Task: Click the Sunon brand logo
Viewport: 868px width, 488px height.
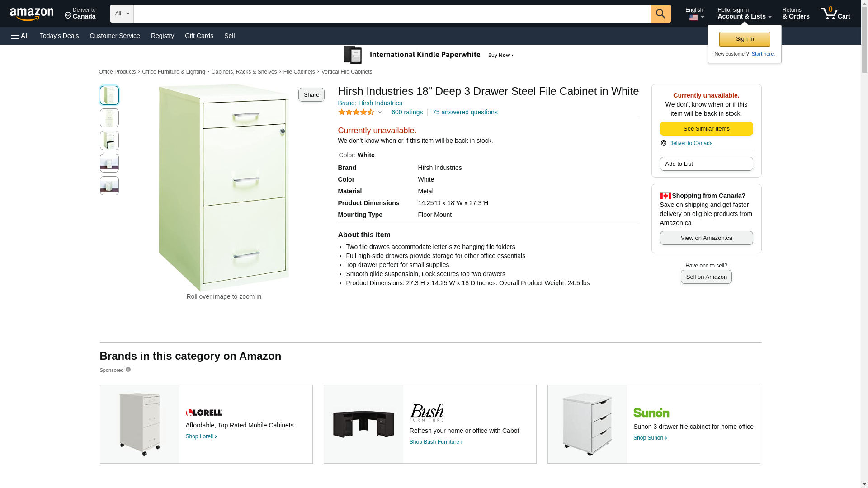Action: click(651, 413)
